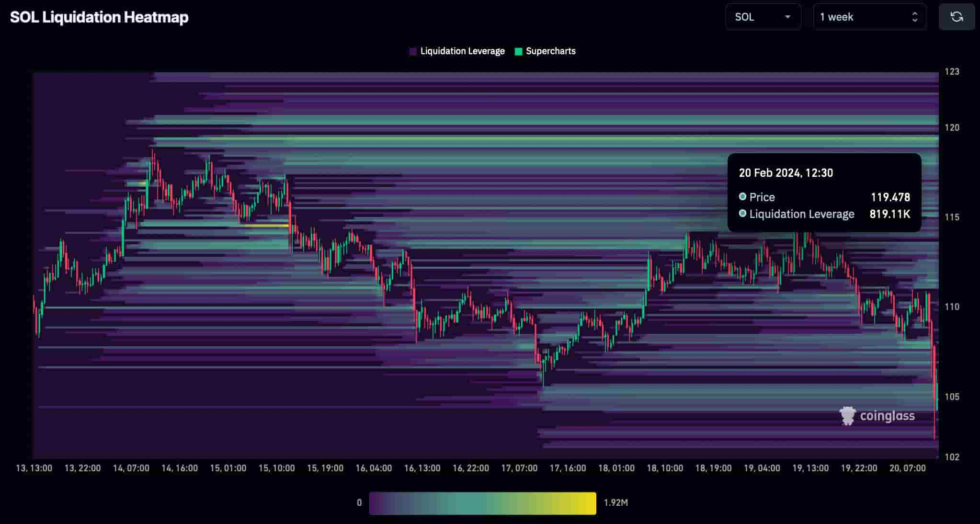This screenshot has width=980, height=524.
Task: Click the 102 price axis label
Action: point(952,457)
